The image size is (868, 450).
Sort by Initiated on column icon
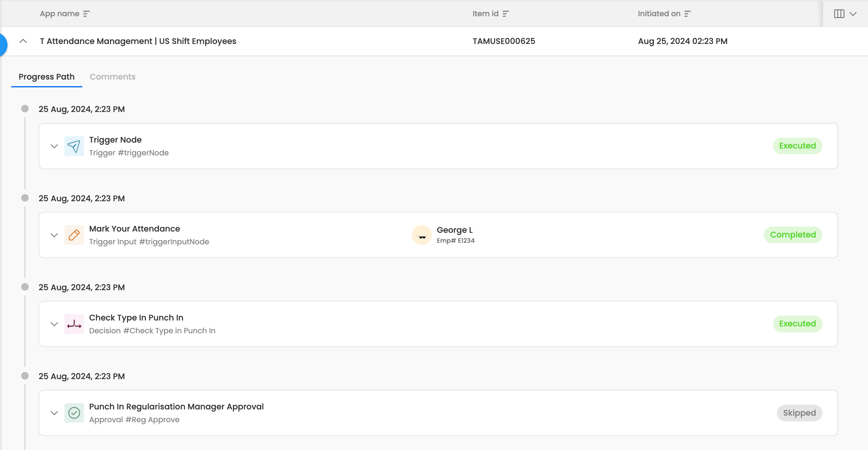(x=687, y=14)
